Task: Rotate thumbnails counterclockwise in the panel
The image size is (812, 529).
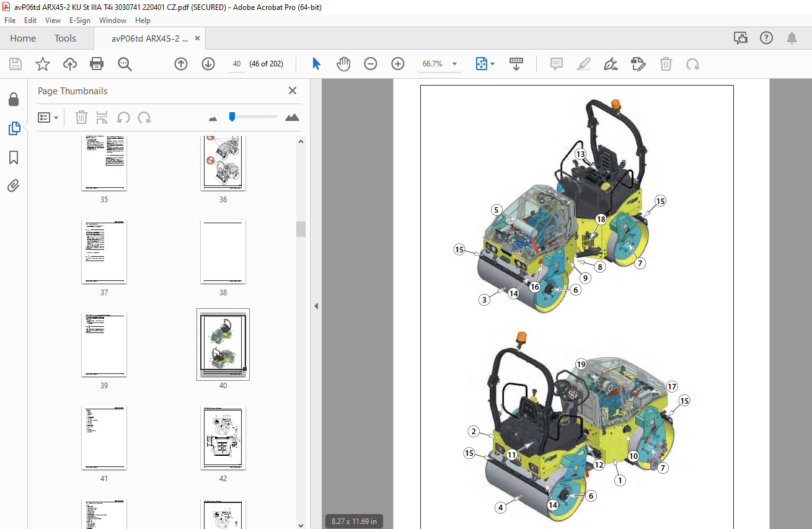Action: tap(123, 117)
